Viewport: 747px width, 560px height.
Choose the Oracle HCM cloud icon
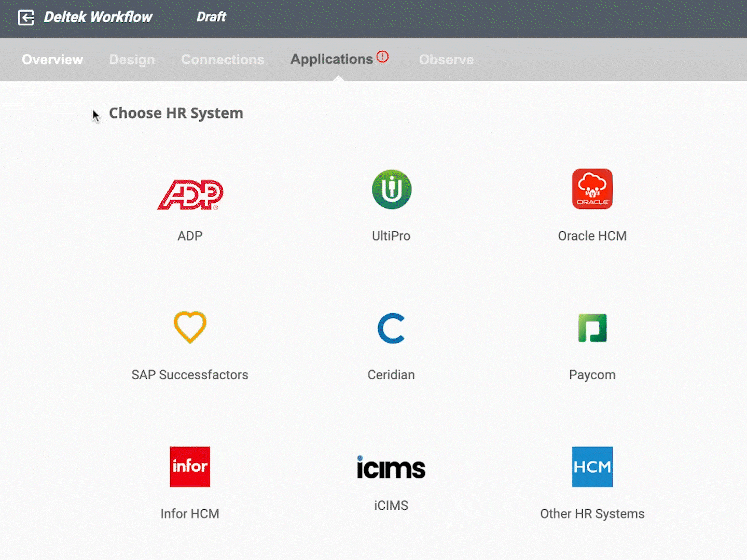(x=592, y=189)
